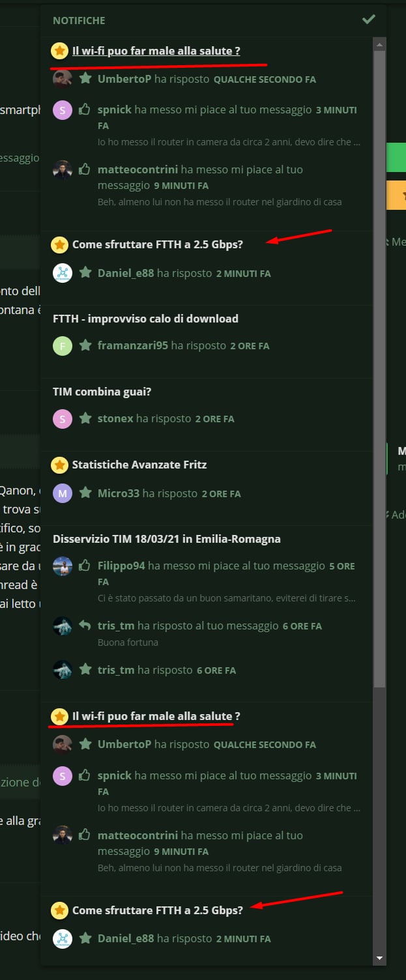This screenshot has width=406, height=980.
Task: Click the thumbs-up icon beside Filippo94
Action: (x=85, y=566)
